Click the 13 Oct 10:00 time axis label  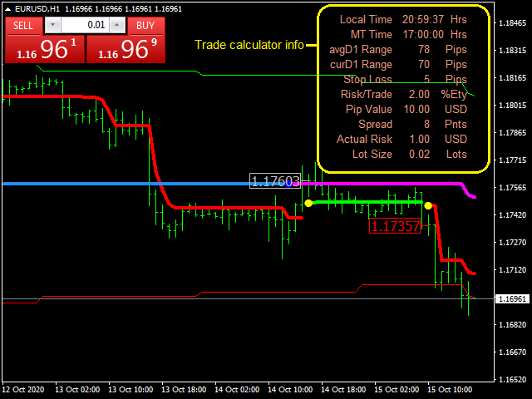click(x=131, y=390)
